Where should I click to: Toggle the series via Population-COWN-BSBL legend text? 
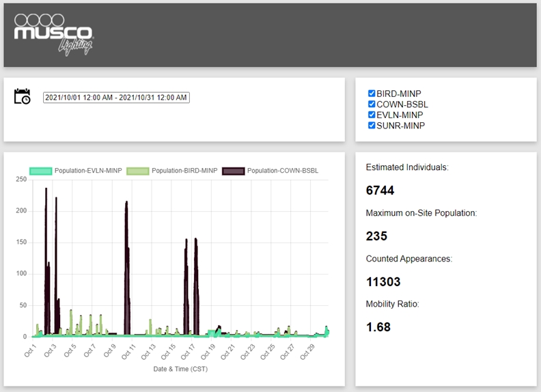[282, 171]
